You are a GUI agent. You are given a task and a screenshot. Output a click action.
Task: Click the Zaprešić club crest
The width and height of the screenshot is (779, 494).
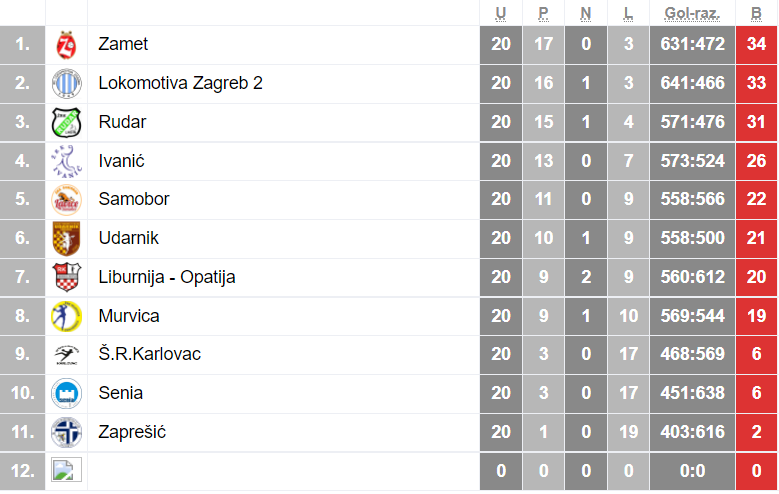click(x=66, y=432)
